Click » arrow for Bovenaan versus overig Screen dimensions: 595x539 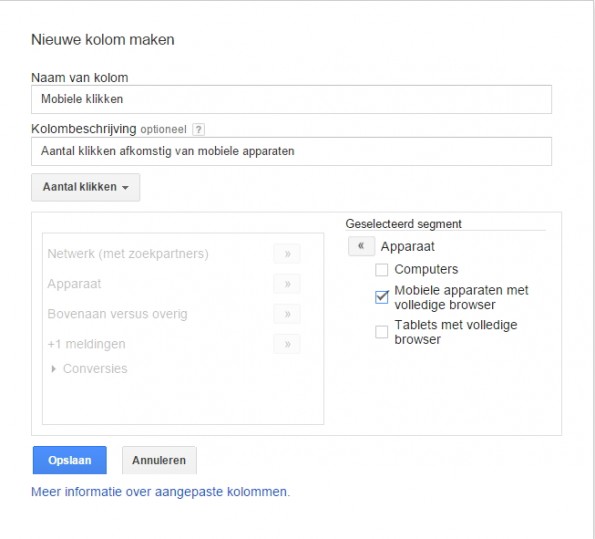click(x=287, y=314)
